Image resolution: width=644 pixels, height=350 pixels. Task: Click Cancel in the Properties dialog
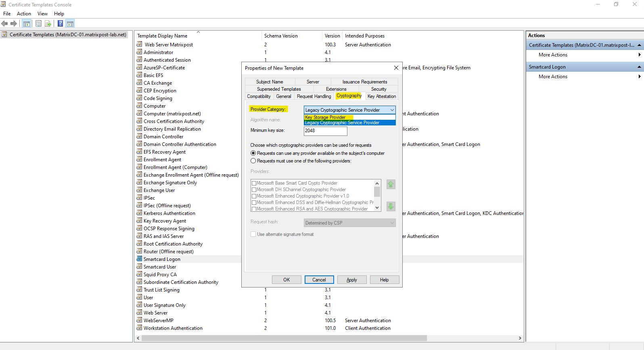[x=319, y=280]
